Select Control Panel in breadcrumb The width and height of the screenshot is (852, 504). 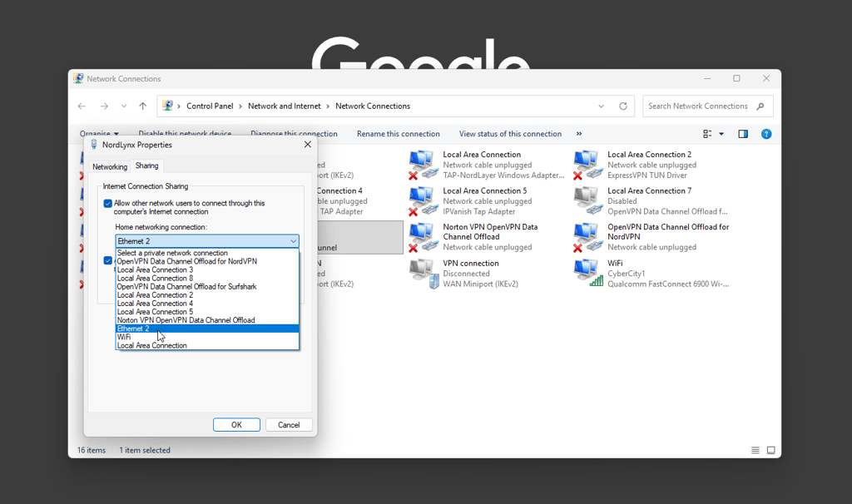tap(210, 106)
